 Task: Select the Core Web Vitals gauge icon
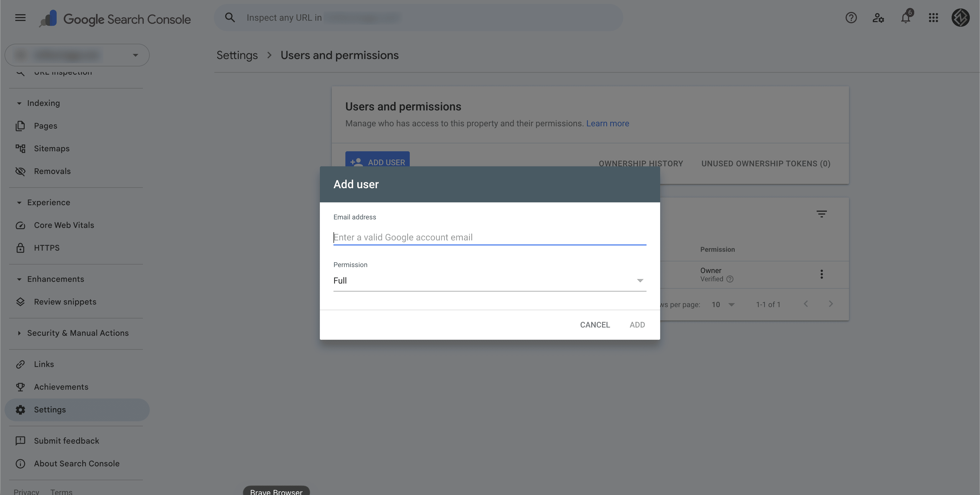click(20, 225)
